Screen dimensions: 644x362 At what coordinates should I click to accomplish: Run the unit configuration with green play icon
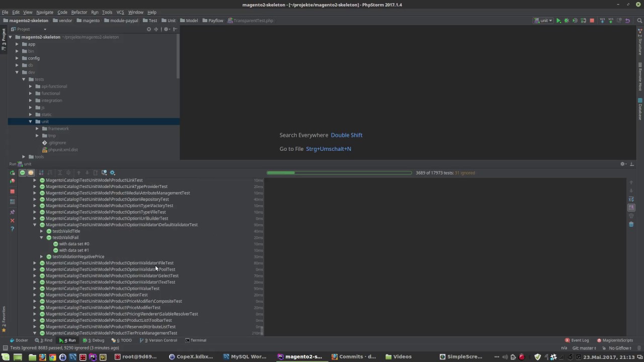558,21
